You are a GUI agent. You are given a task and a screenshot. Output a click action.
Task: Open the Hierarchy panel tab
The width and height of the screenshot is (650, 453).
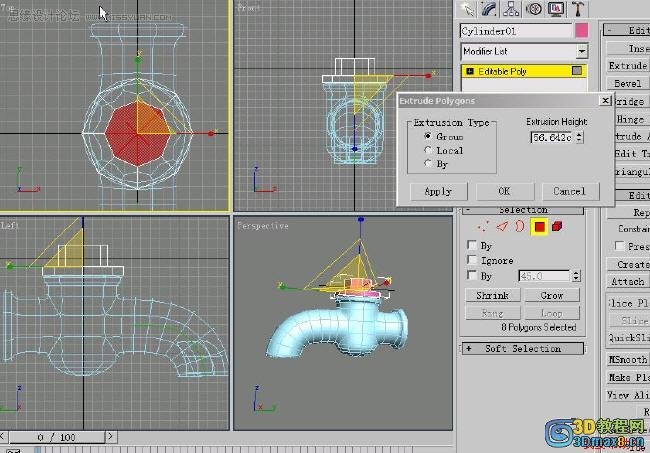coord(512,9)
